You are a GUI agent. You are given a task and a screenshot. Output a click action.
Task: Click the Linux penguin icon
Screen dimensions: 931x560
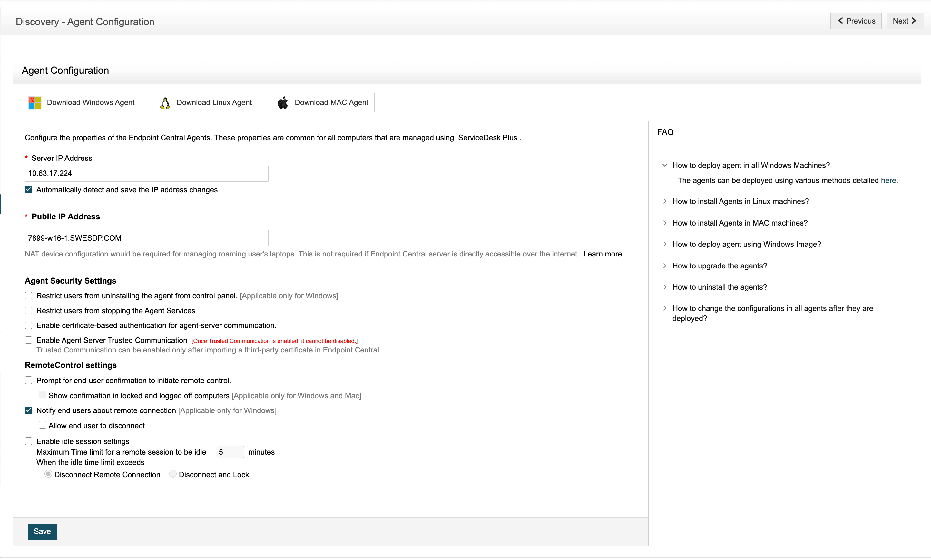[165, 102]
